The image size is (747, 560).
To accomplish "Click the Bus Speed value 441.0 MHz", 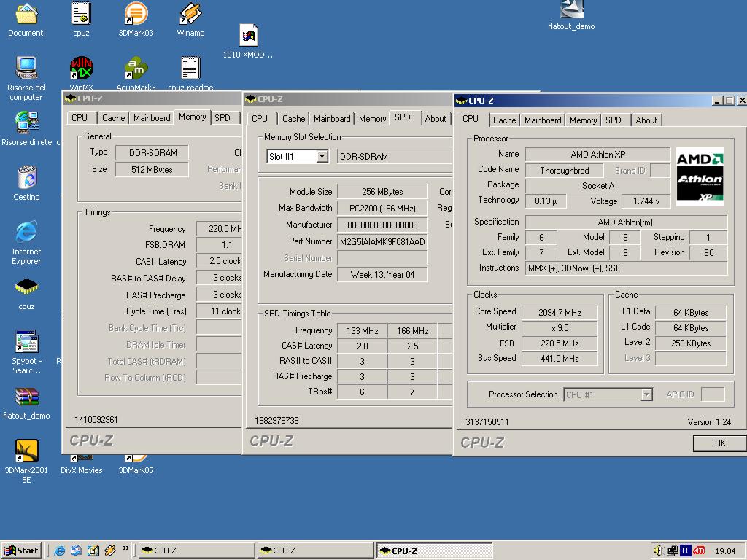I will click(560, 358).
